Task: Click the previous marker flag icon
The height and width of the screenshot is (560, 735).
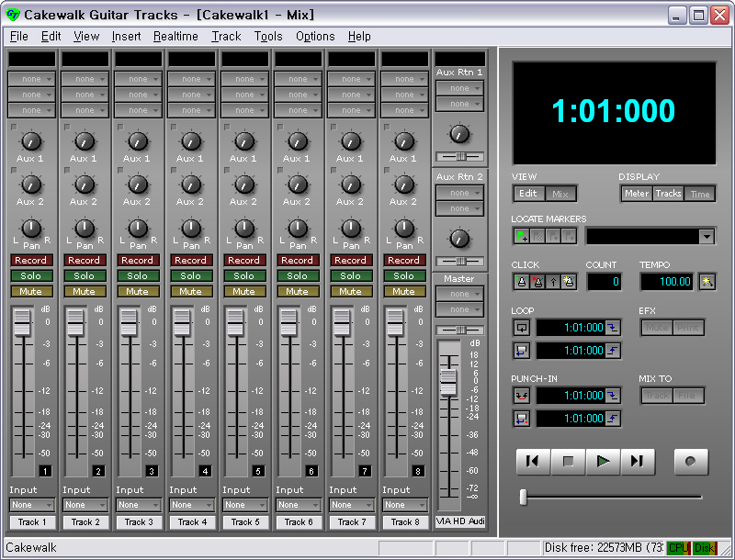Action: coord(553,237)
